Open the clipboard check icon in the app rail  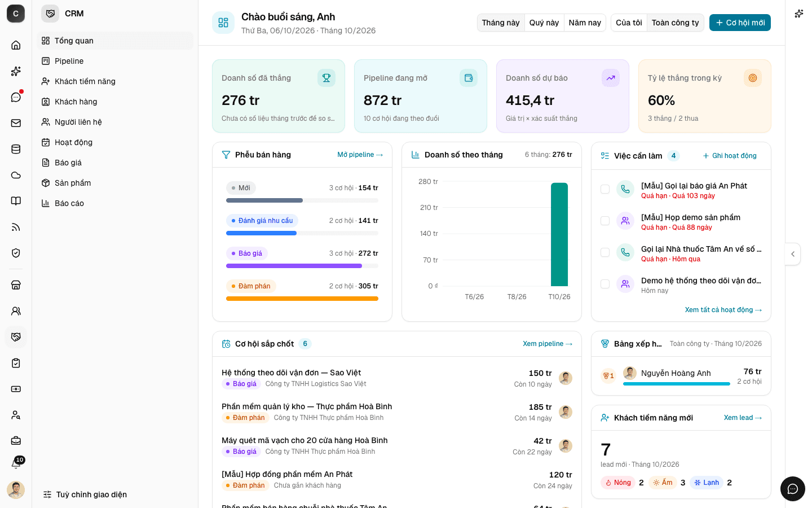click(16, 363)
